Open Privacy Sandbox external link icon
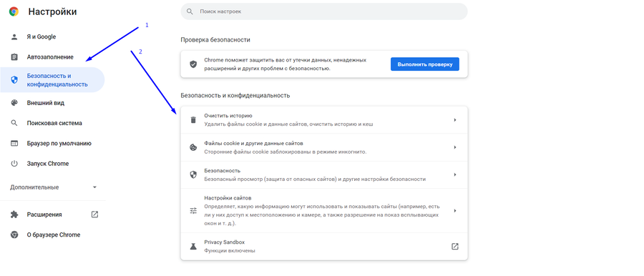Screen dimensions: 644x276 (454, 247)
